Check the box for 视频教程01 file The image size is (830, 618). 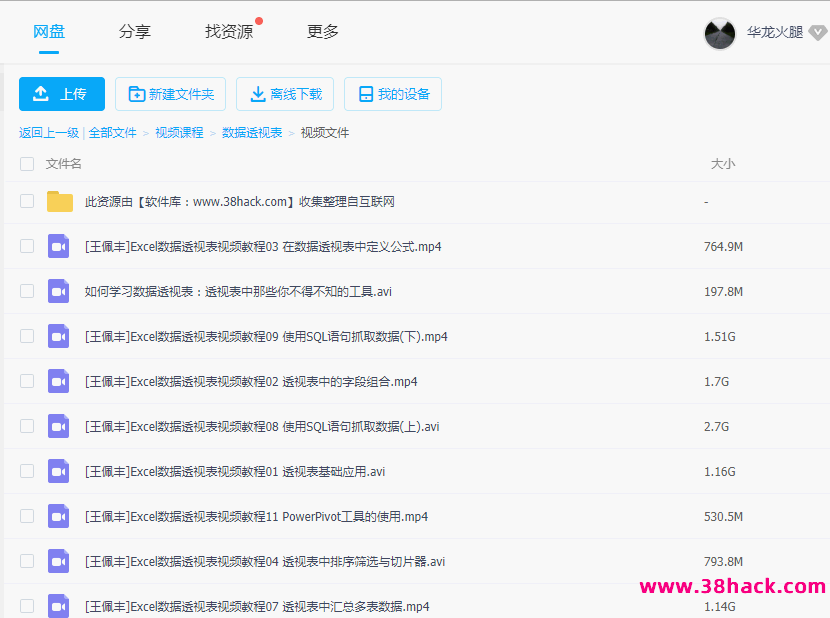click(x=27, y=471)
